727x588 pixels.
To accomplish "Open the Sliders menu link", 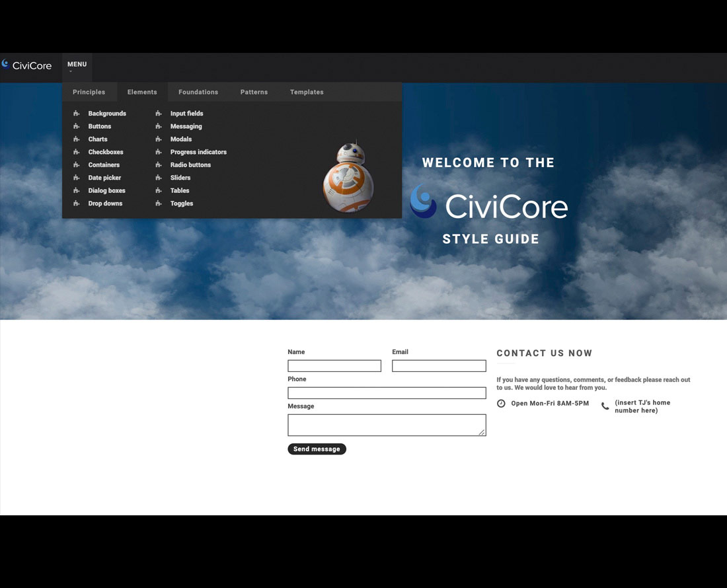I will (180, 178).
